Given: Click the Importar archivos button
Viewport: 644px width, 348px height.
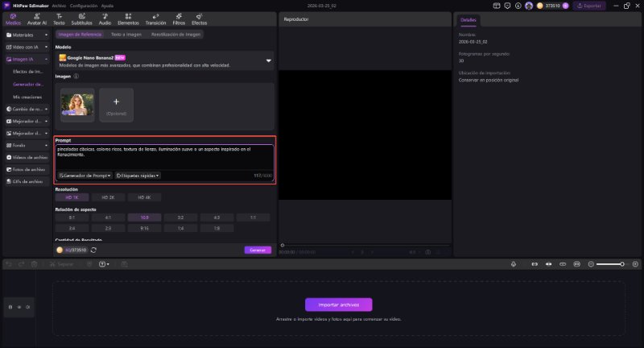Looking at the screenshot, I should (x=338, y=304).
